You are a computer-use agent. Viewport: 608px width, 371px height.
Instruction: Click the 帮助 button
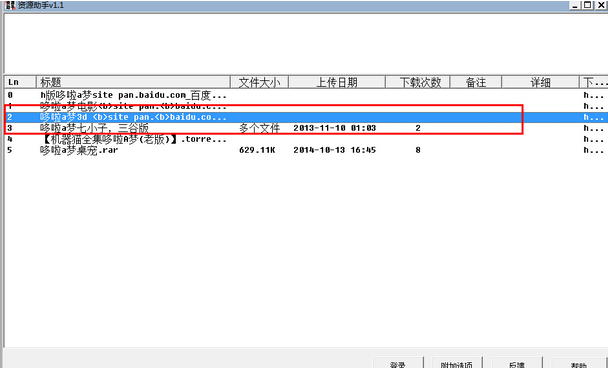578,364
